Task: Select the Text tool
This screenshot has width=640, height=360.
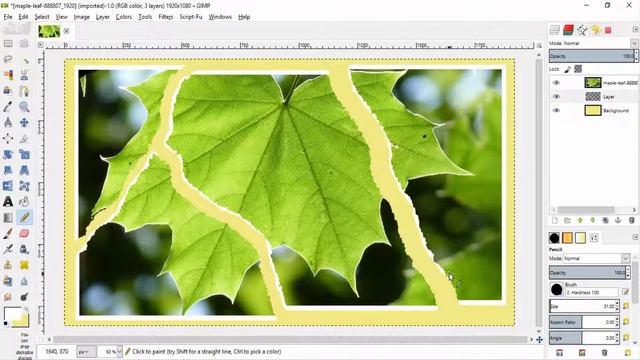Action: point(8,202)
